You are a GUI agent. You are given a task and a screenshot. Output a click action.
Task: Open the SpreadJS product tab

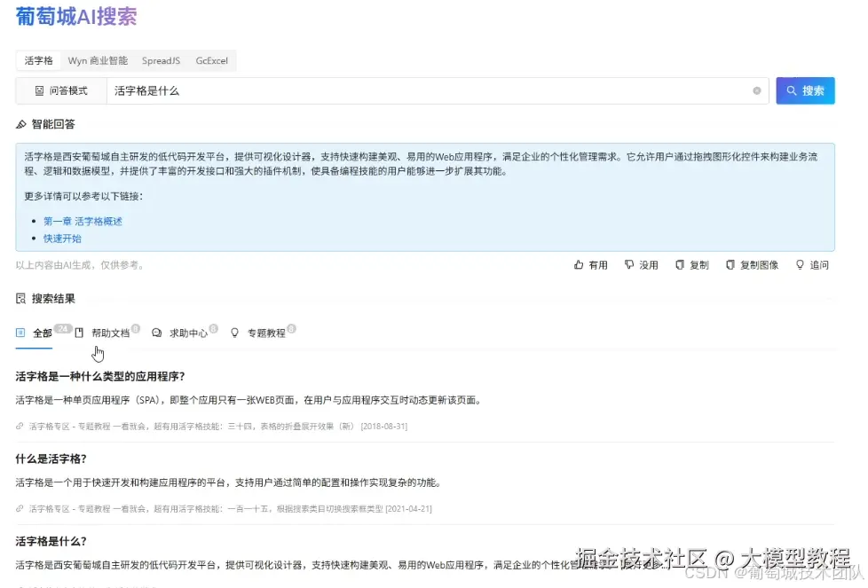[x=161, y=60]
